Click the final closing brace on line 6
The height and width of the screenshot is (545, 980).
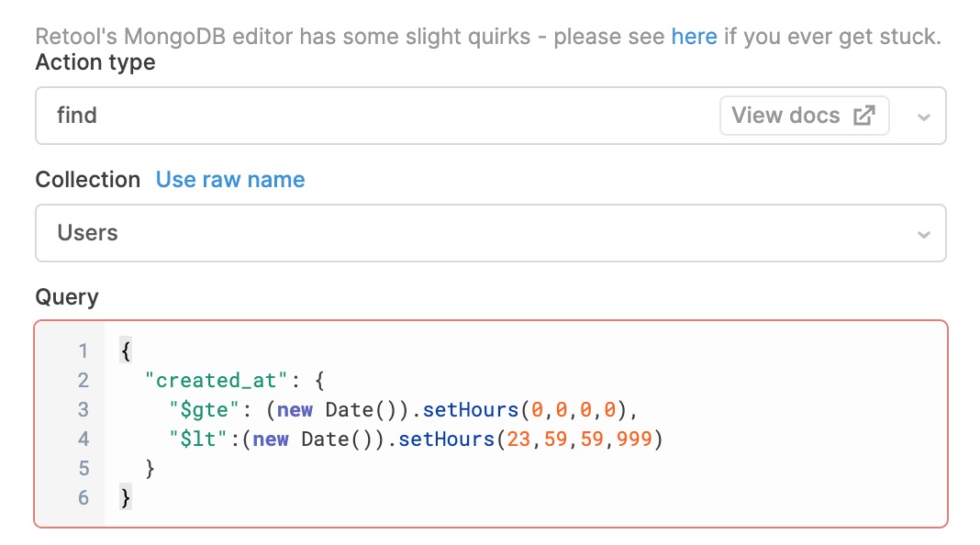pos(126,498)
